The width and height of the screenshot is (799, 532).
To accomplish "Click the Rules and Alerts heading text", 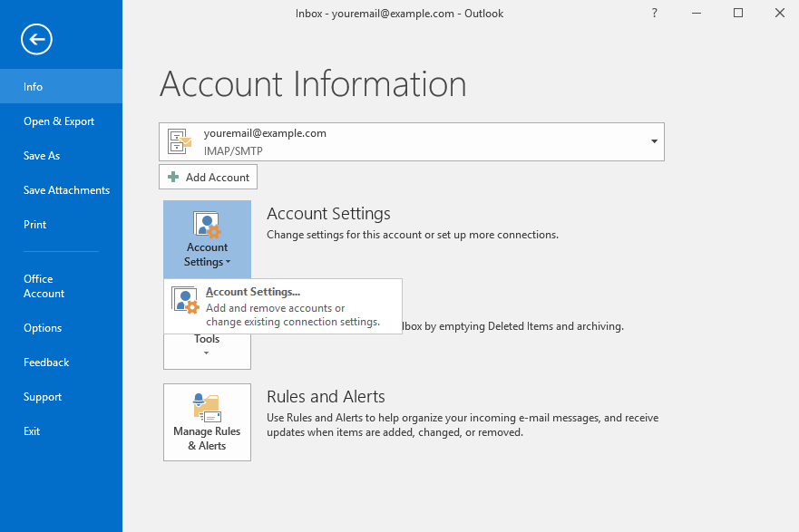I will (x=326, y=397).
